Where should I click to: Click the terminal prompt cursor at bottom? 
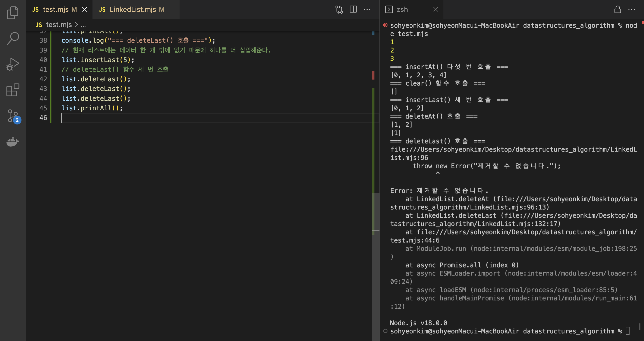[x=627, y=331]
